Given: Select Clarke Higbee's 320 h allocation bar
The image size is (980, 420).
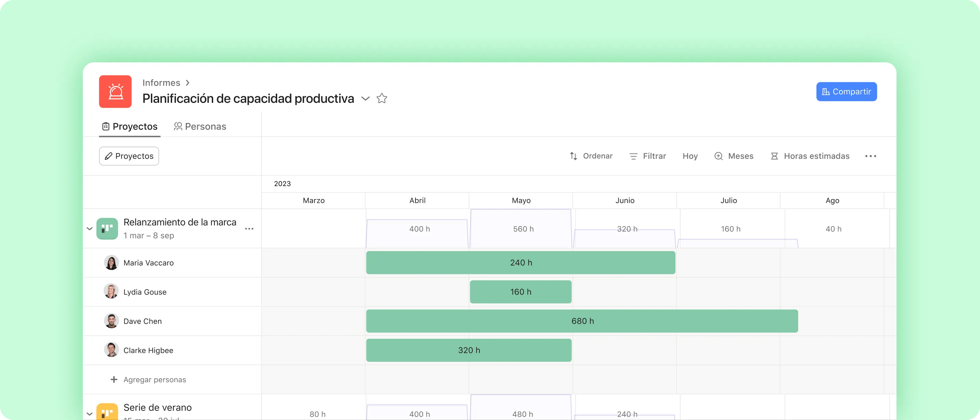Looking at the screenshot, I should tap(469, 350).
